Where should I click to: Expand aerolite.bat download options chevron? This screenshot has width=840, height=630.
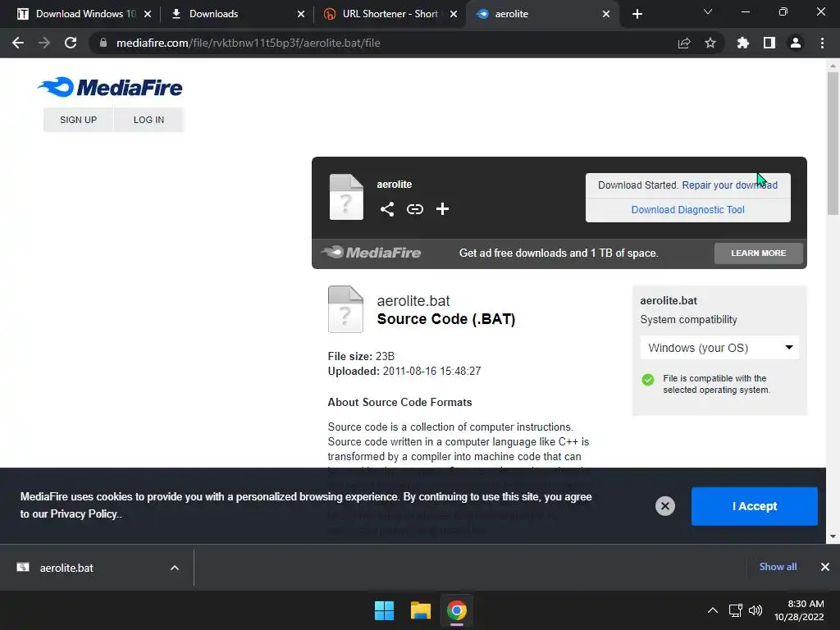pyautogui.click(x=175, y=568)
